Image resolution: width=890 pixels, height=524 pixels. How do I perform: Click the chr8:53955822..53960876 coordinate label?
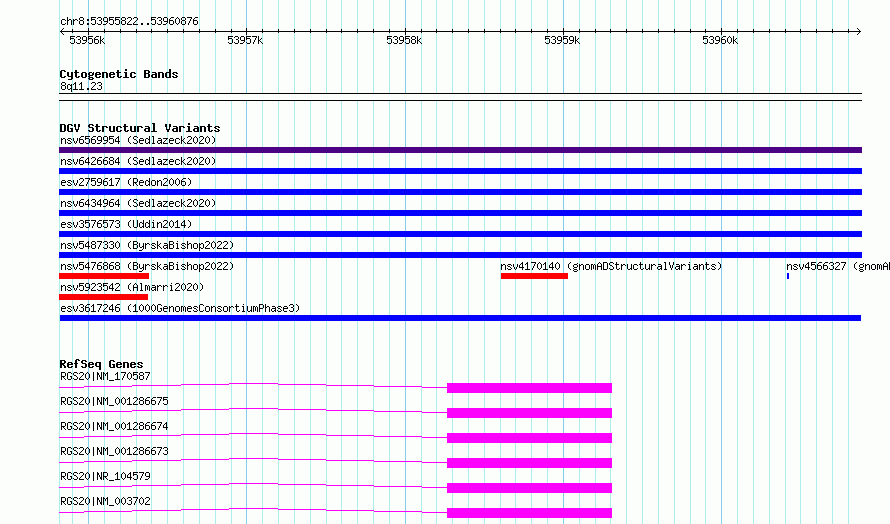click(x=129, y=22)
